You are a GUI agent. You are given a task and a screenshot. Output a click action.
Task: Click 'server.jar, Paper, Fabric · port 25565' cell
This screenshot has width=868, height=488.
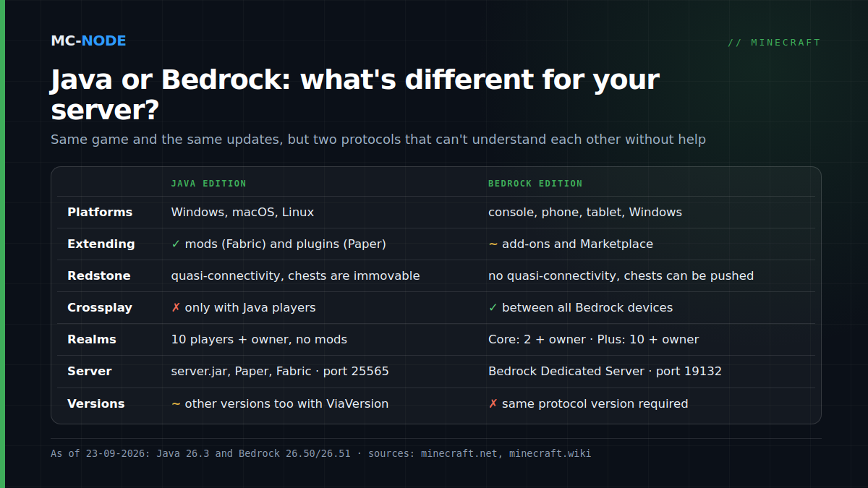click(280, 372)
